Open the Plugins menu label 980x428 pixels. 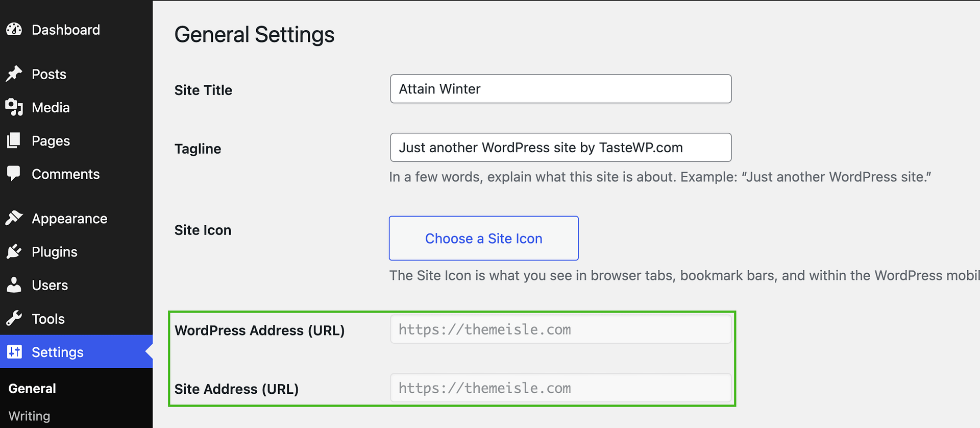pos(55,252)
